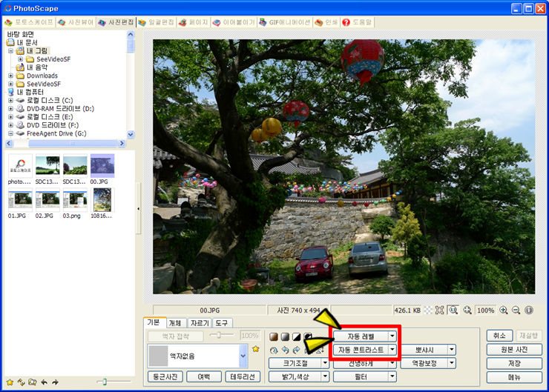This screenshot has width=549, height=392.
Task: Click the zoom out magnifier icon
Action: [516, 310]
